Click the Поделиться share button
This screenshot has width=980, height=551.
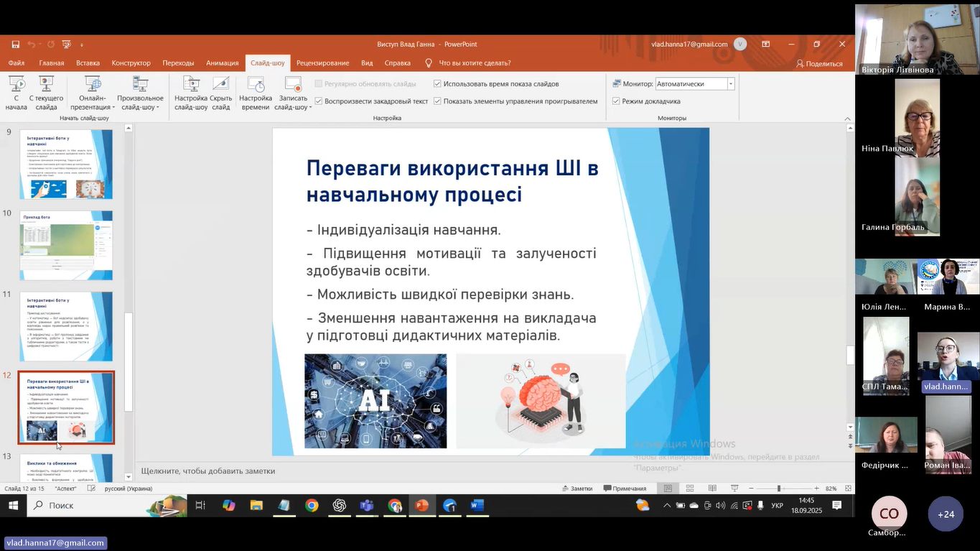point(819,63)
